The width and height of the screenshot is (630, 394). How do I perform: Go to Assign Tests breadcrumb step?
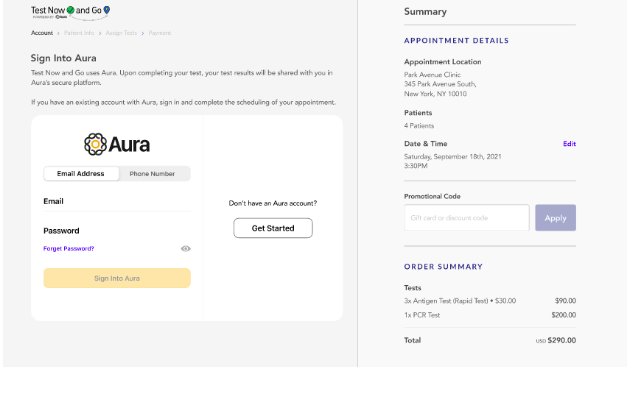121,33
